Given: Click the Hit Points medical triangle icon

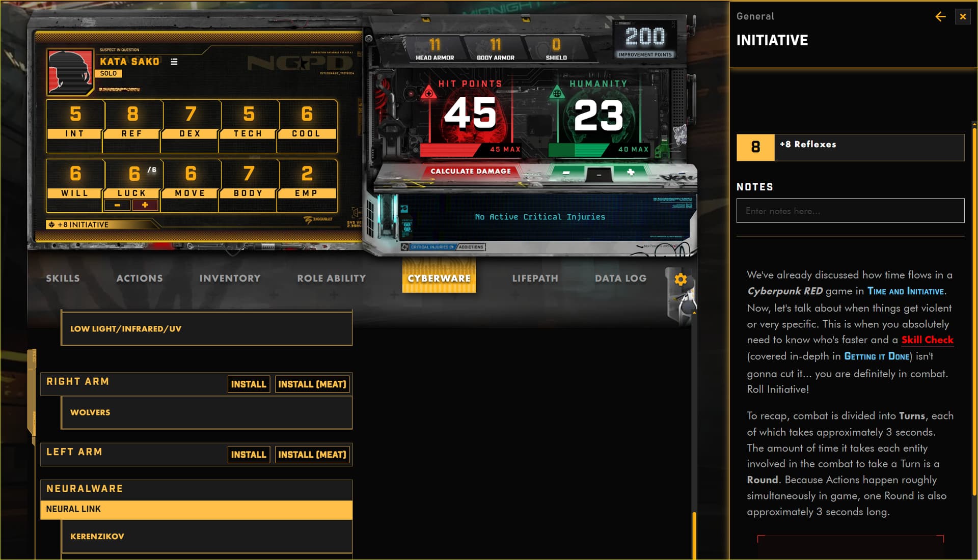Looking at the screenshot, I should 429,93.
